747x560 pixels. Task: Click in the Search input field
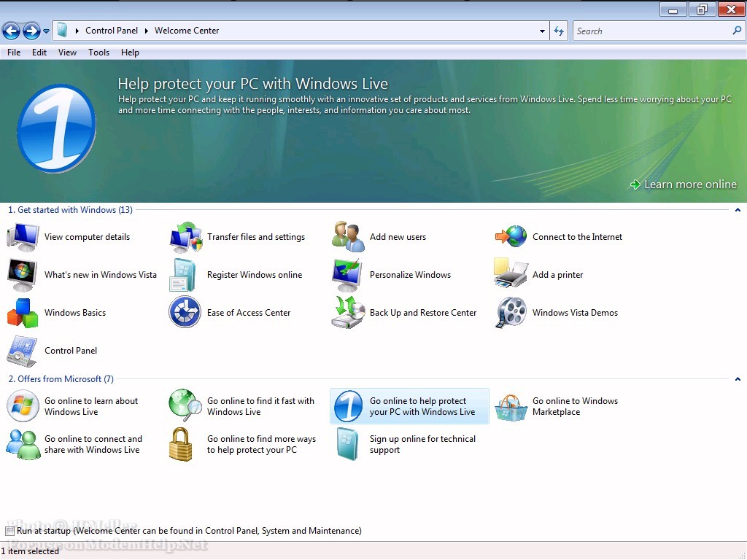[x=651, y=31]
